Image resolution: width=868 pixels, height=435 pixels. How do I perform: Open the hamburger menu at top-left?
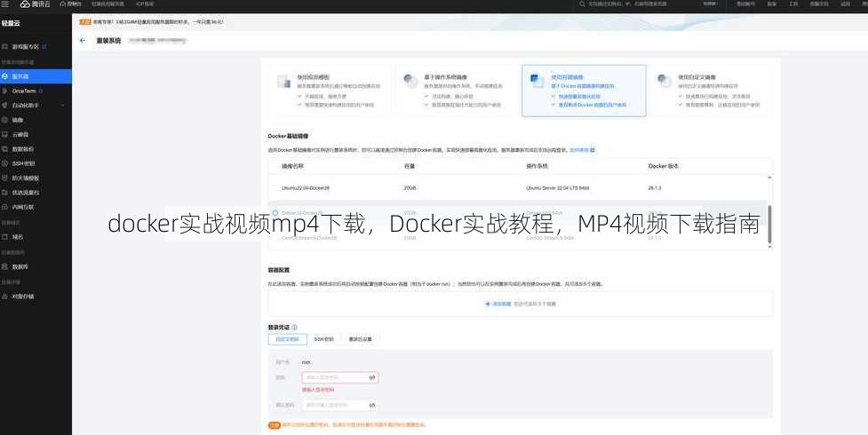coord(5,4)
